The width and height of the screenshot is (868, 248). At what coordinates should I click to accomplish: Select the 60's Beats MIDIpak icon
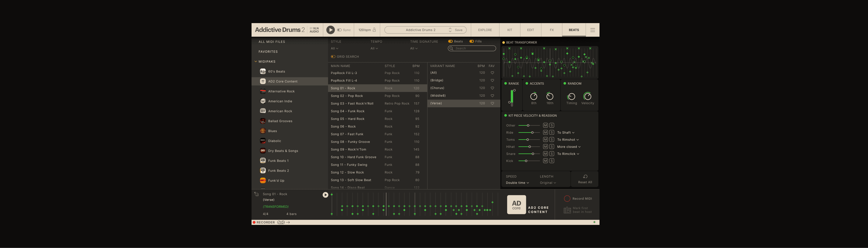263,71
